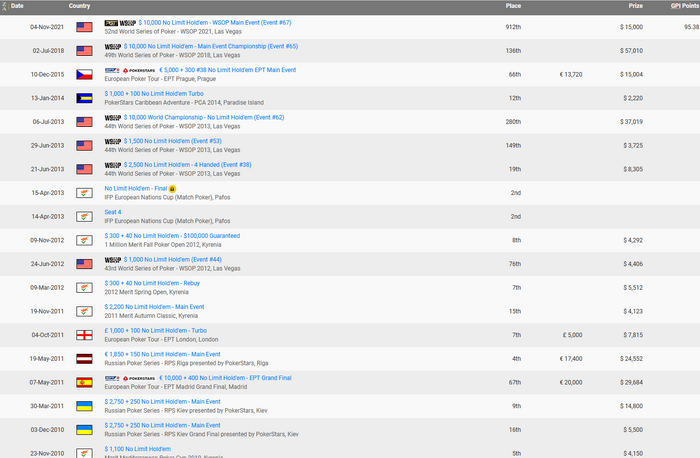This screenshot has height=458, width=700.
Task: Open the $2,200 Main Event Kyrenia link
Action: pos(154,306)
